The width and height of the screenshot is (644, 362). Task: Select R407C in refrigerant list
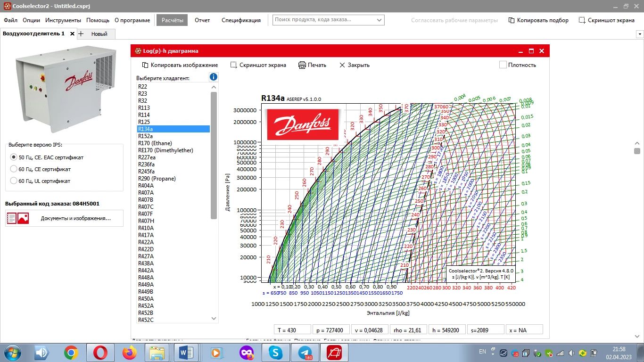tap(173, 207)
